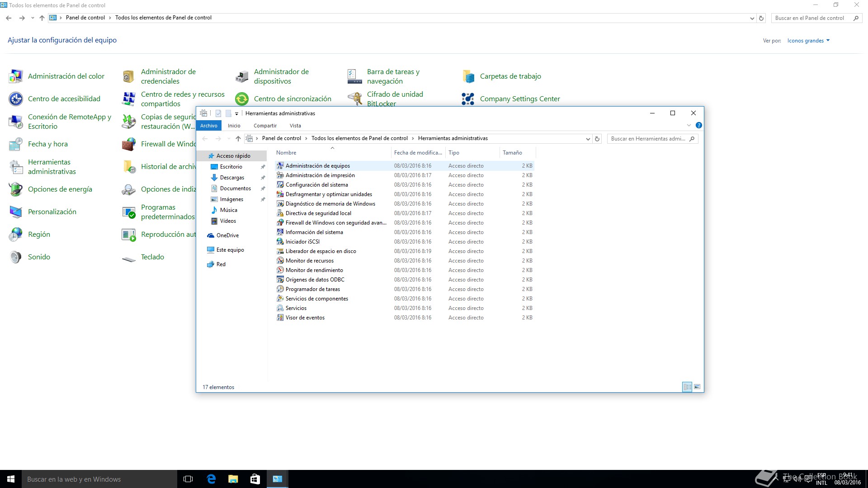This screenshot has height=488, width=868.
Task: Select Diagnóstico de memoria de Windows icon
Action: pos(280,204)
